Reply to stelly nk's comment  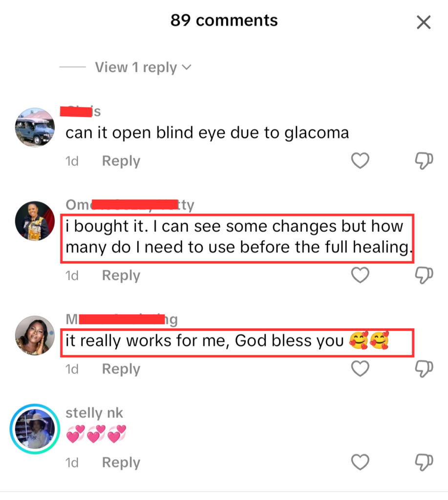tap(121, 462)
